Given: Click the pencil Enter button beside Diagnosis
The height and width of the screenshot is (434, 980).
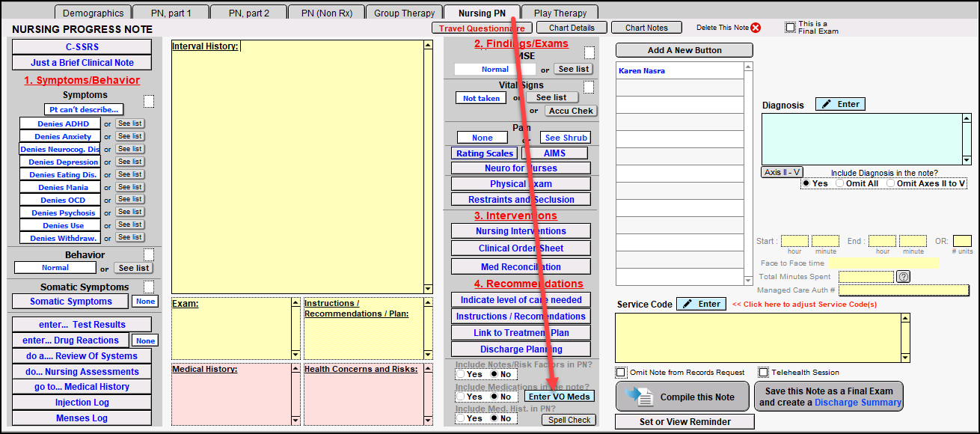Looking at the screenshot, I should click(x=840, y=104).
